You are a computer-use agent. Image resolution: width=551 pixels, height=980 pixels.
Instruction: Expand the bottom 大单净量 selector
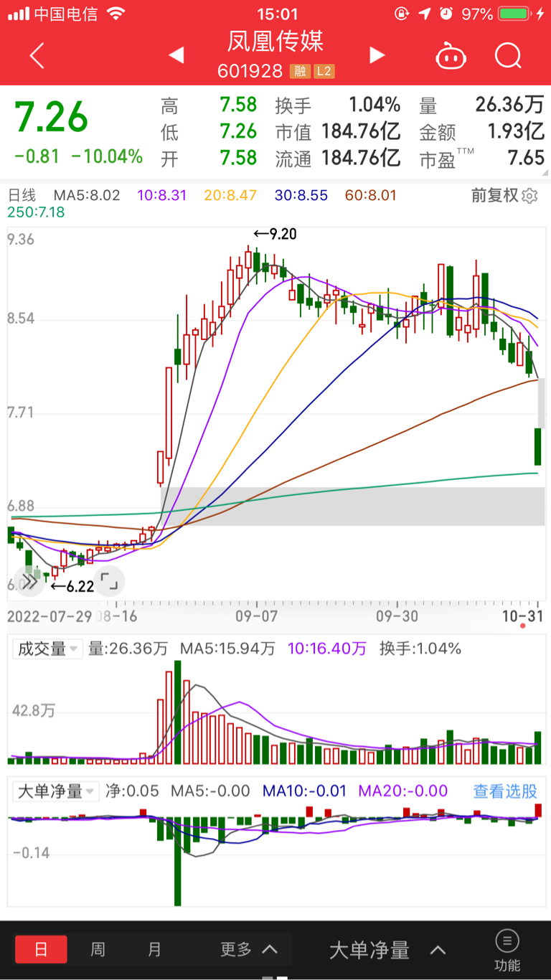pyautogui.click(x=387, y=951)
